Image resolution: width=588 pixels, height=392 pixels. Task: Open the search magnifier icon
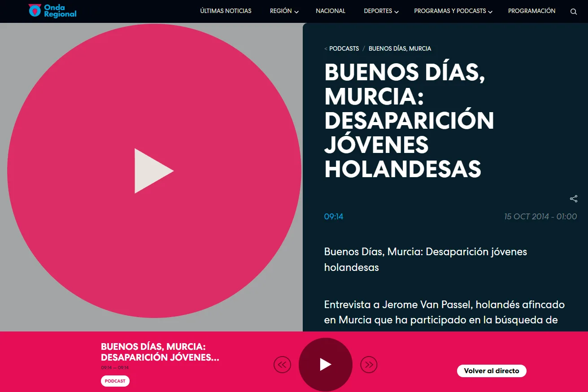point(573,12)
